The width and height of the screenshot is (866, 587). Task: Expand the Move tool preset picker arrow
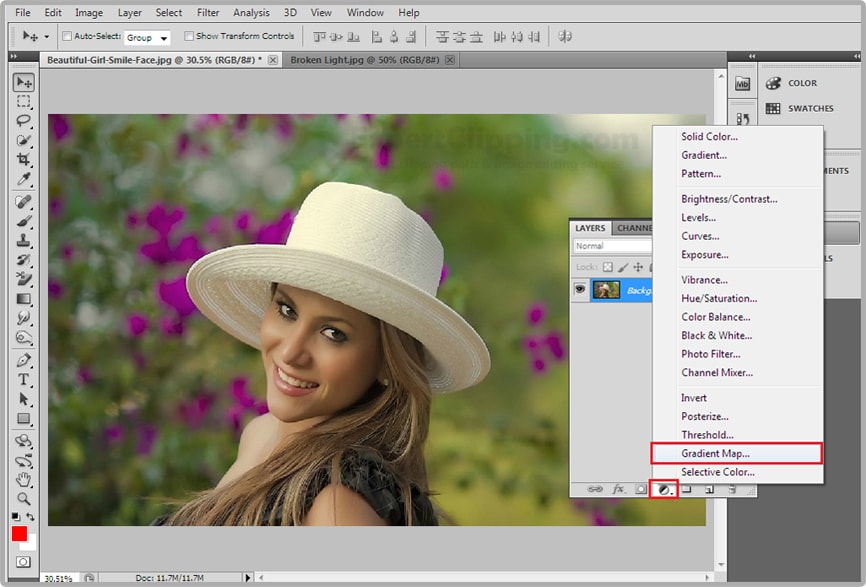46,37
